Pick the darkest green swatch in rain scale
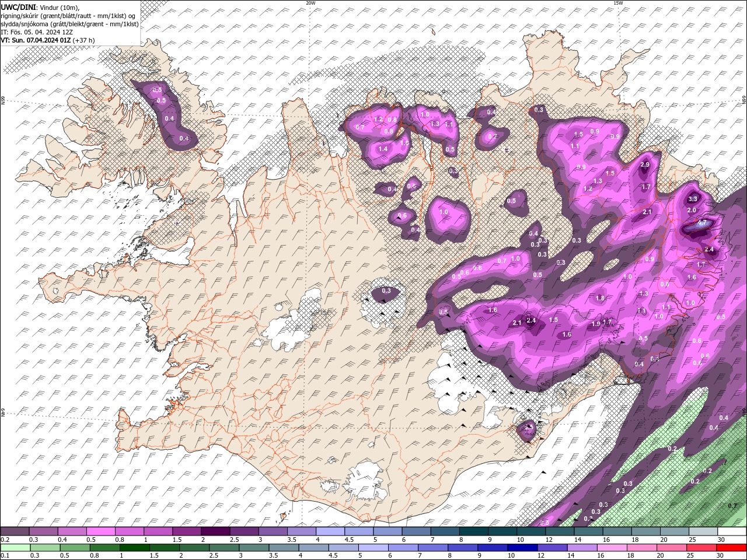747x560 pixels. pos(134,548)
